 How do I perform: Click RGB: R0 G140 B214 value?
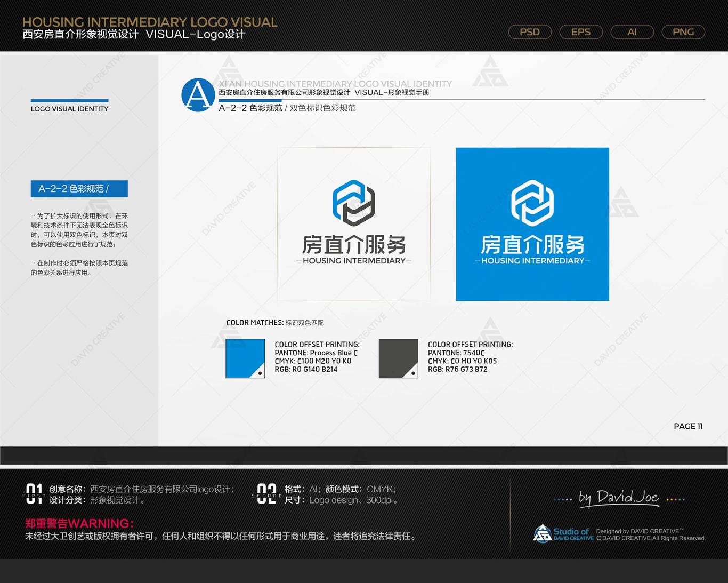pos(306,369)
